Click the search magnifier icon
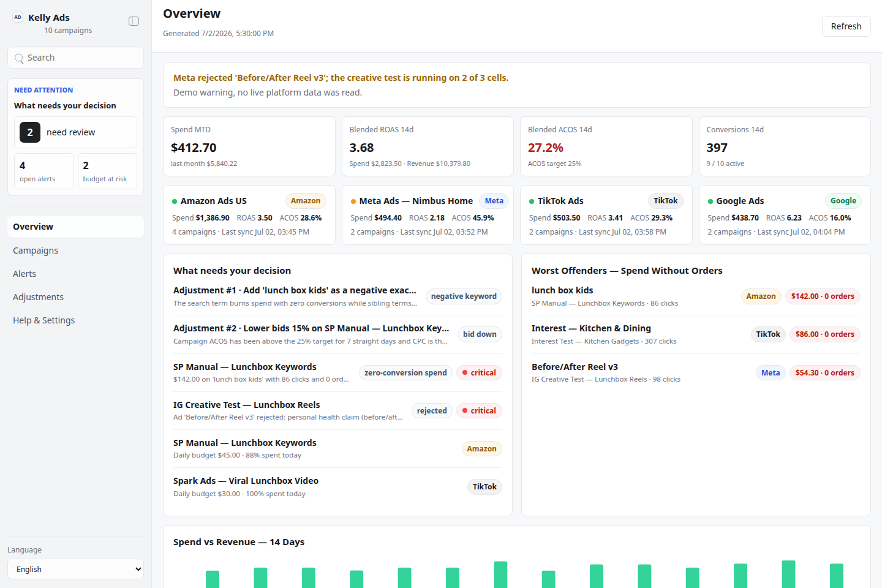Image resolution: width=882 pixels, height=588 pixels. 19,58
